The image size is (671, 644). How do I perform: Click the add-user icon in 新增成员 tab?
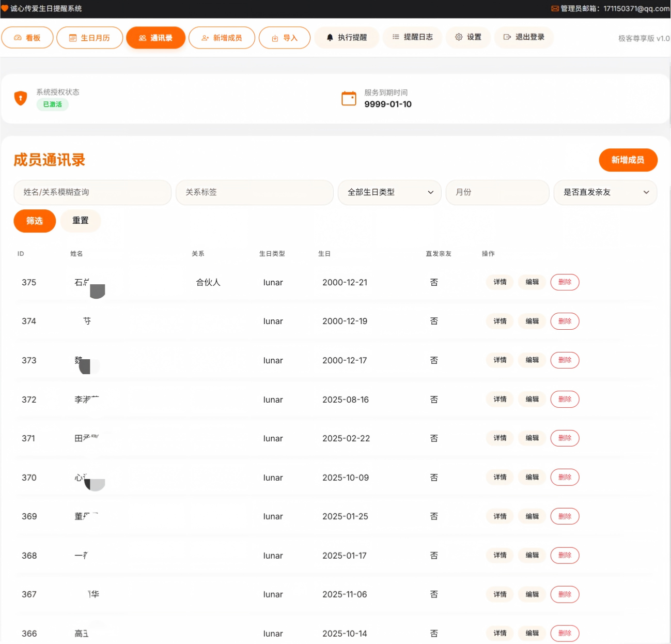tap(205, 38)
